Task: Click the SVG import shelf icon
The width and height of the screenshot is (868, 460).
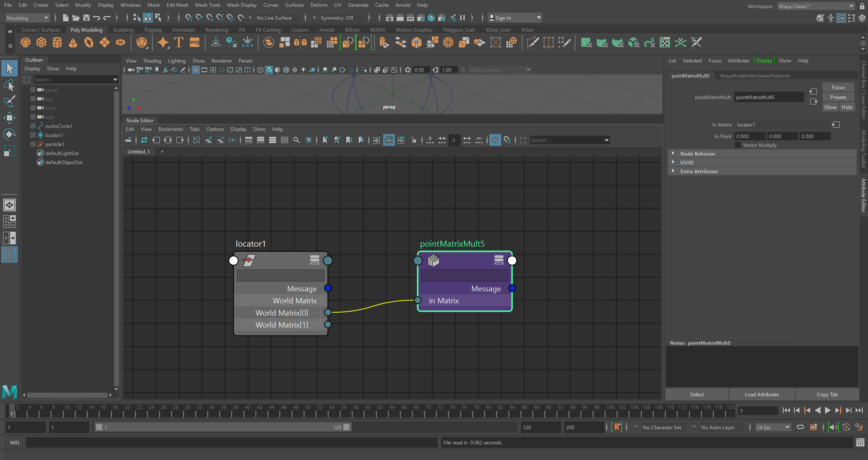Action: (194, 42)
